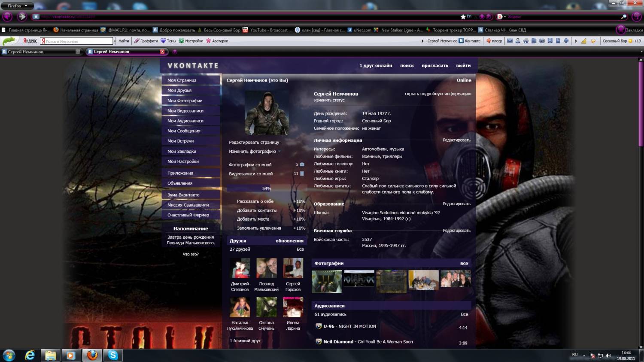Click the 54% profile completion bar

(x=267, y=189)
